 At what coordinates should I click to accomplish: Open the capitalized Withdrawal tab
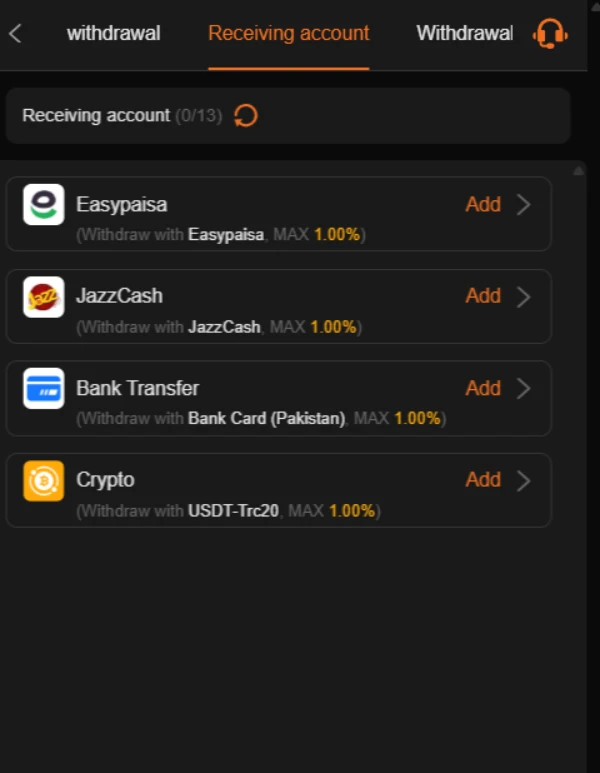pos(465,34)
